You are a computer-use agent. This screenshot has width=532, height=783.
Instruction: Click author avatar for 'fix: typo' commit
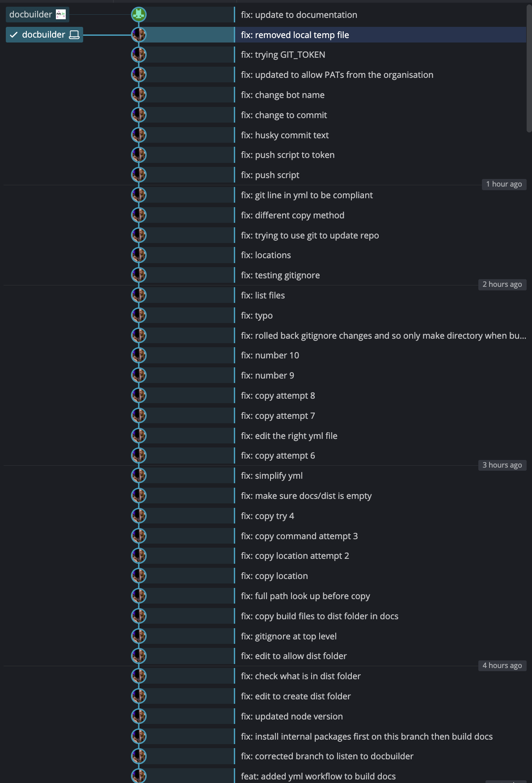[x=139, y=315]
